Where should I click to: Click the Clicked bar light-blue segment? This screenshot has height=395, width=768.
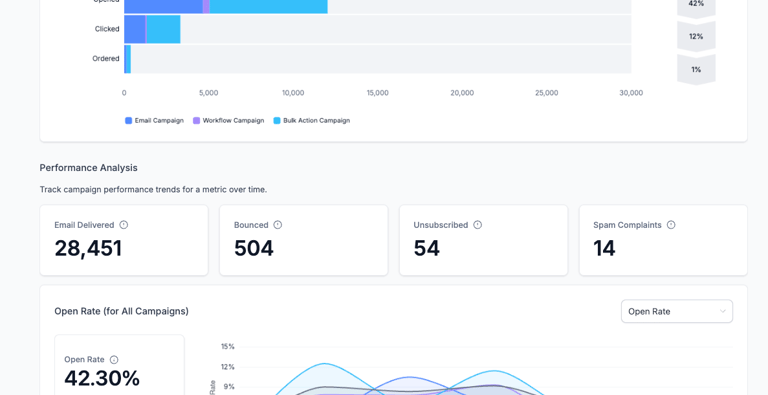click(164, 29)
